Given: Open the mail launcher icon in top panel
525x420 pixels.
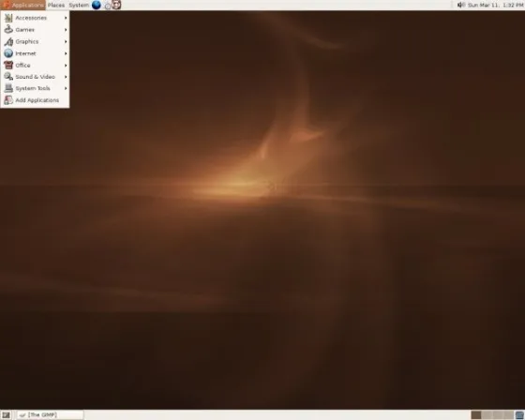Looking at the screenshot, I should [x=108, y=6].
